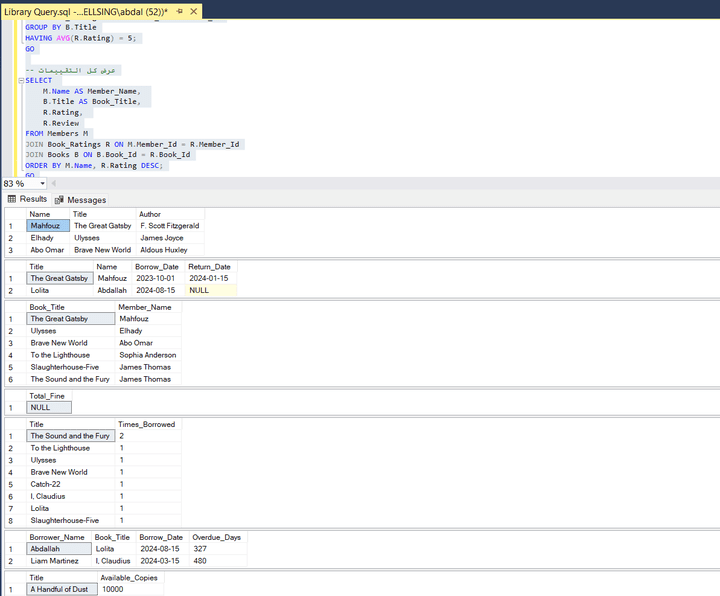Collapse the SELECT statement code block
Screen dimensions: 720x596
pos(20,81)
